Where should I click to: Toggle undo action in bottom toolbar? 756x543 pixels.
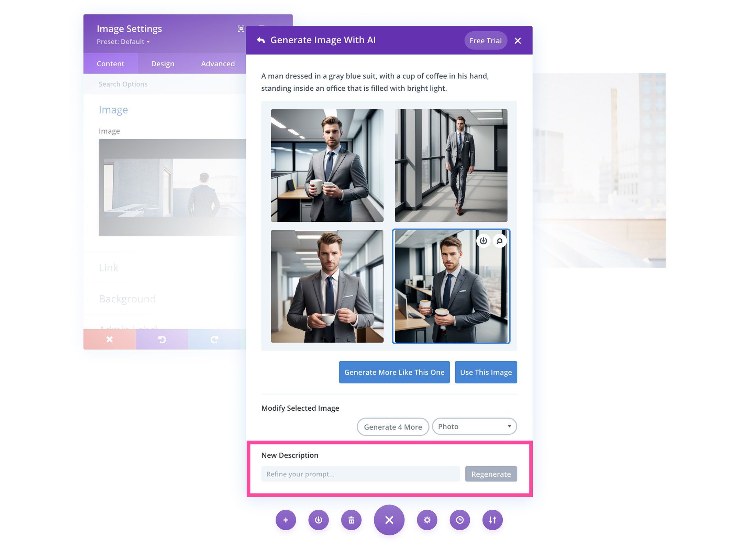tap(163, 339)
